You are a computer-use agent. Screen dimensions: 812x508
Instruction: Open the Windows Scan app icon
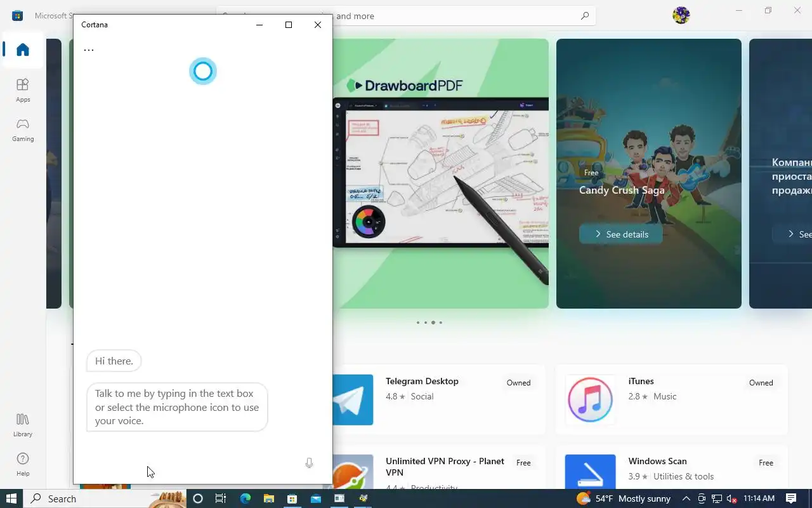pos(590,472)
